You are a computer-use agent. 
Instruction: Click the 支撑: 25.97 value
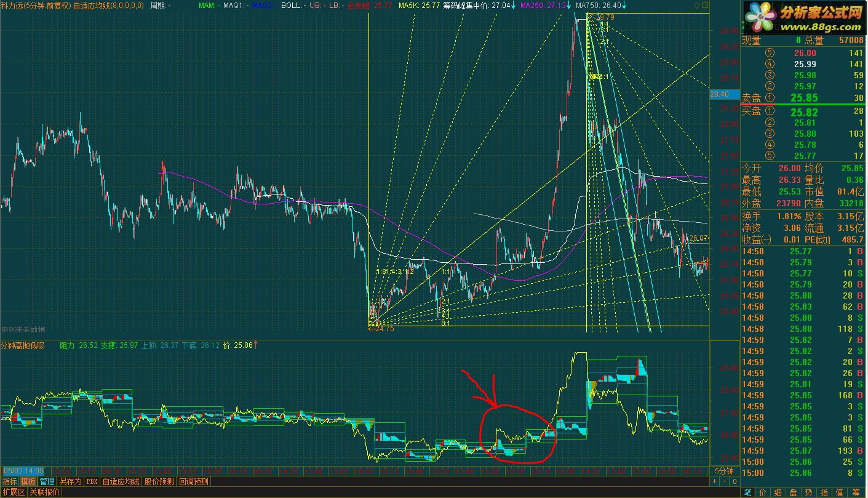pyautogui.click(x=120, y=345)
